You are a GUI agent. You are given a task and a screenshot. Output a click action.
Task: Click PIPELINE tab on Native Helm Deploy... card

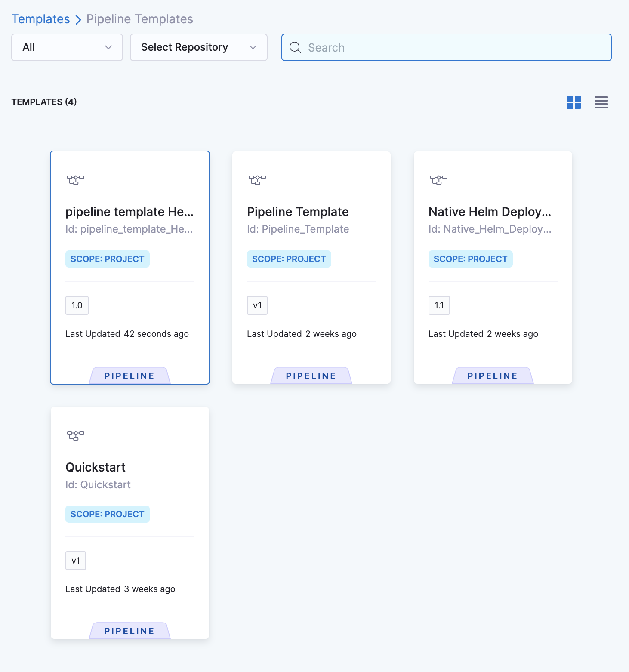[x=493, y=376]
